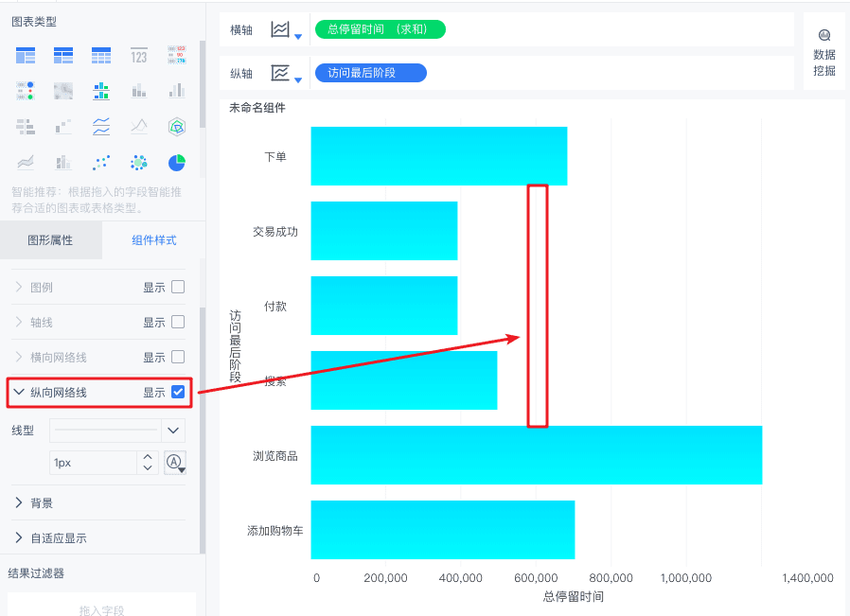This screenshot has width=850, height=616.
Task: Click the 访问最后阶段 field pill
Action: (x=371, y=73)
